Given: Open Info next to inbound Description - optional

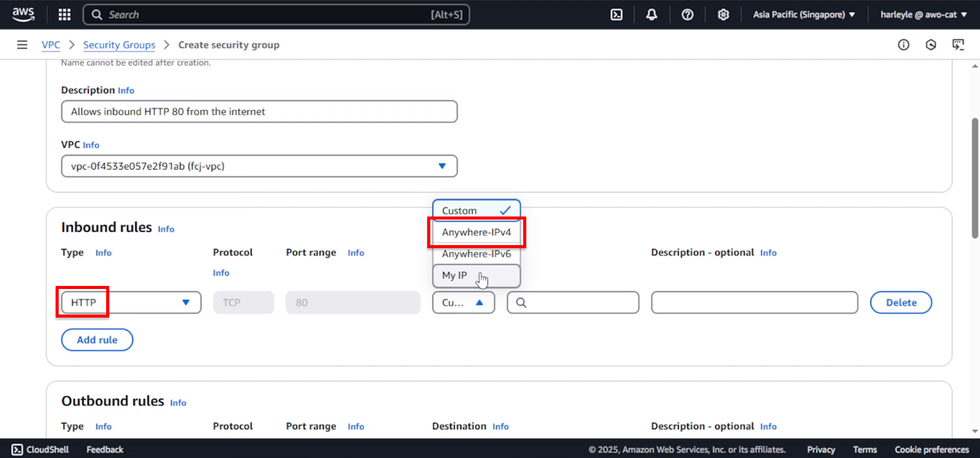Looking at the screenshot, I should pyautogui.click(x=768, y=253).
